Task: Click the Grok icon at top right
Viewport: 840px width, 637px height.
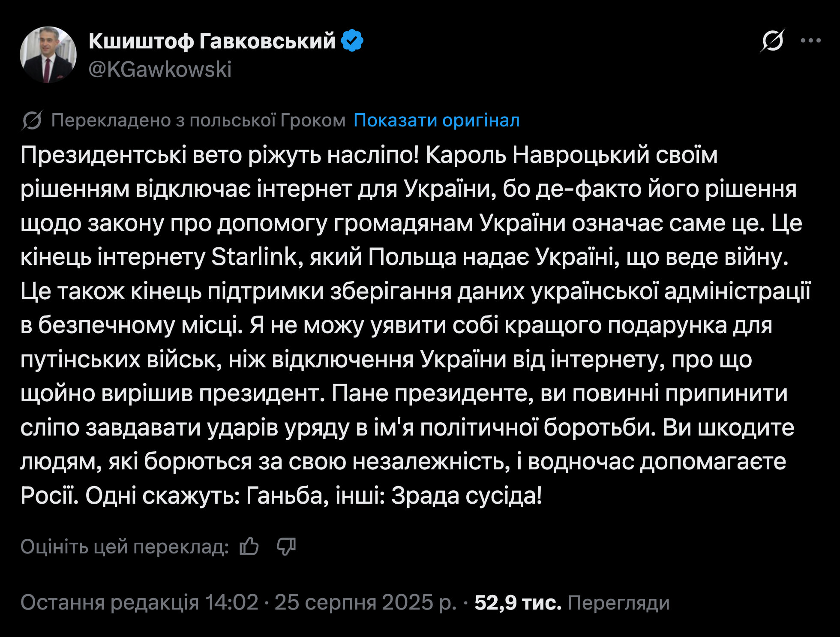Action: [773, 41]
